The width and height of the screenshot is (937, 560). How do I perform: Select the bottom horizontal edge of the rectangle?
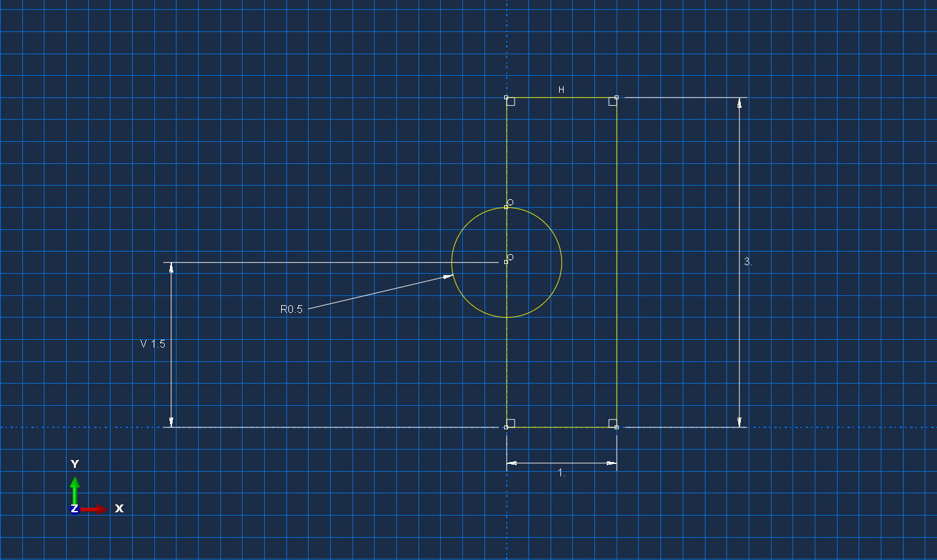pos(561,427)
